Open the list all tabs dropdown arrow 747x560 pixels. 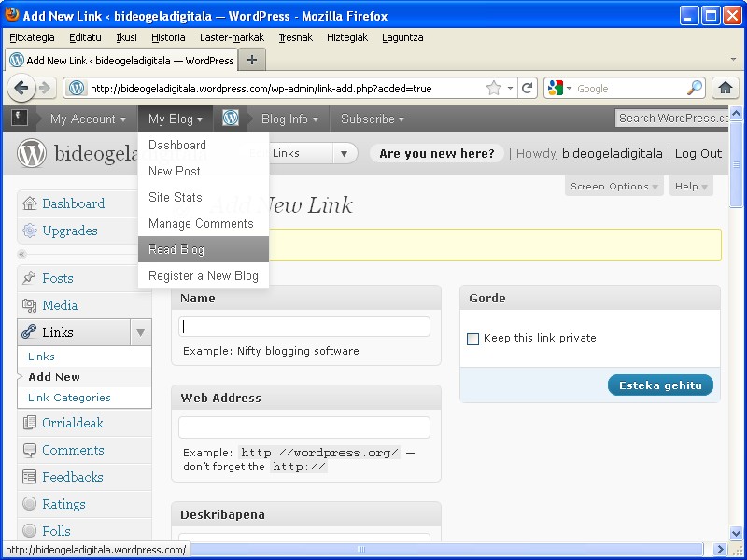[x=733, y=60]
